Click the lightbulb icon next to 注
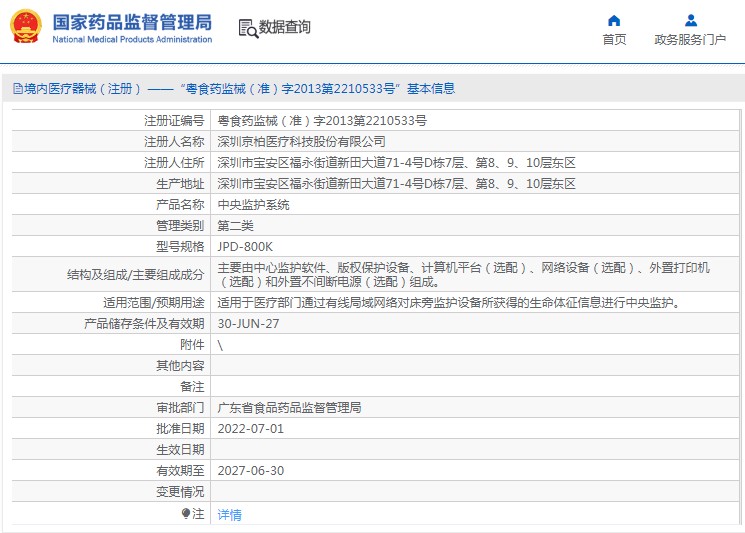 click(186, 514)
